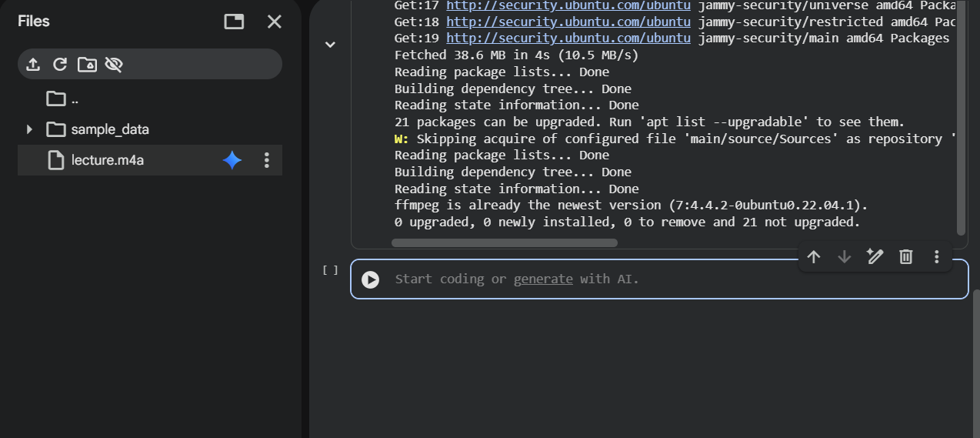This screenshot has width=980, height=438.
Task: Expand the sample_data folder arrow
Action: 29,129
